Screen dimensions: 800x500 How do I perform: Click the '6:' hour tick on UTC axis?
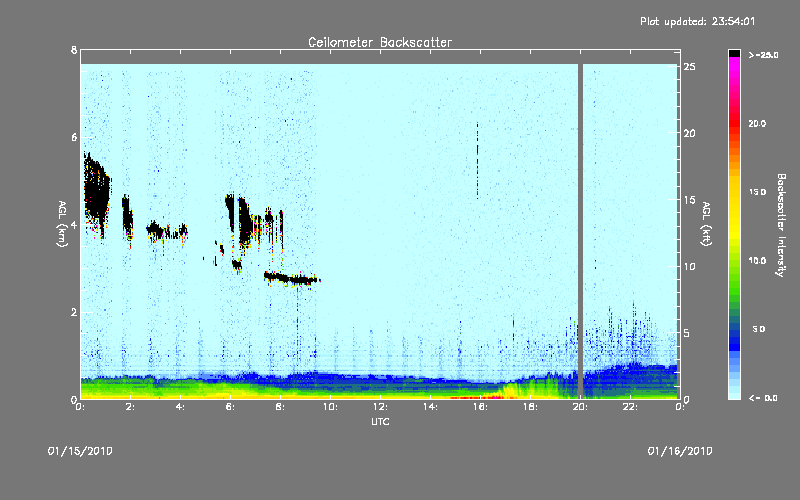[230, 407]
